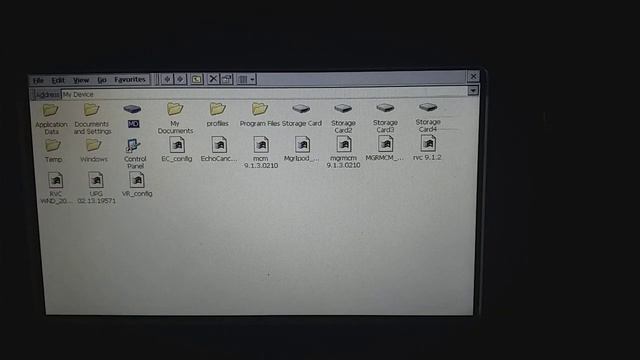Click the Properties toolbar button

pyautogui.click(x=227, y=79)
